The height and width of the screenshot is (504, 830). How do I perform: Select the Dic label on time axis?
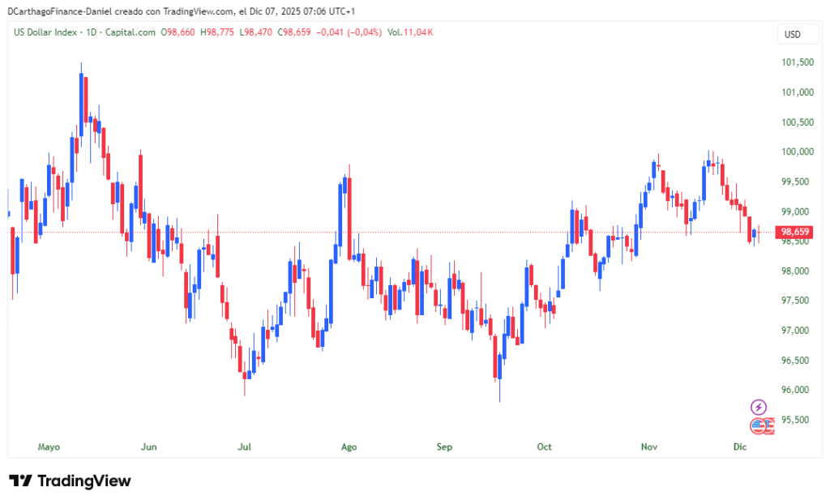click(739, 446)
